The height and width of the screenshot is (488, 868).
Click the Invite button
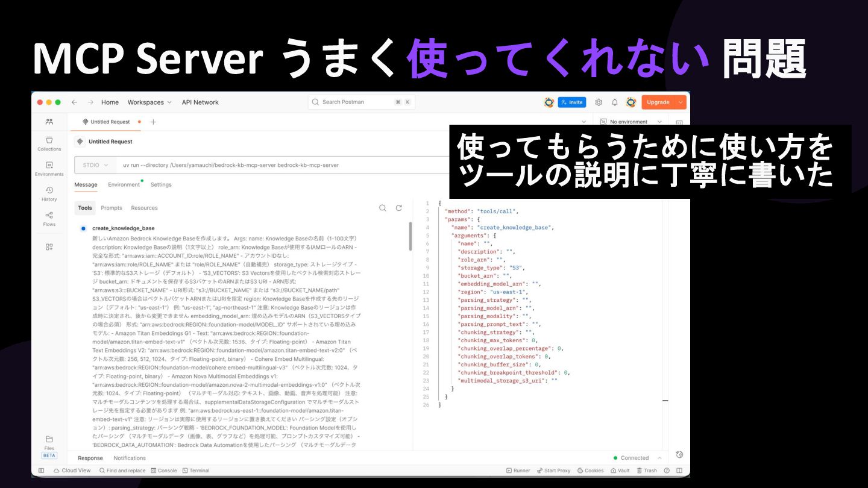click(571, 102)
